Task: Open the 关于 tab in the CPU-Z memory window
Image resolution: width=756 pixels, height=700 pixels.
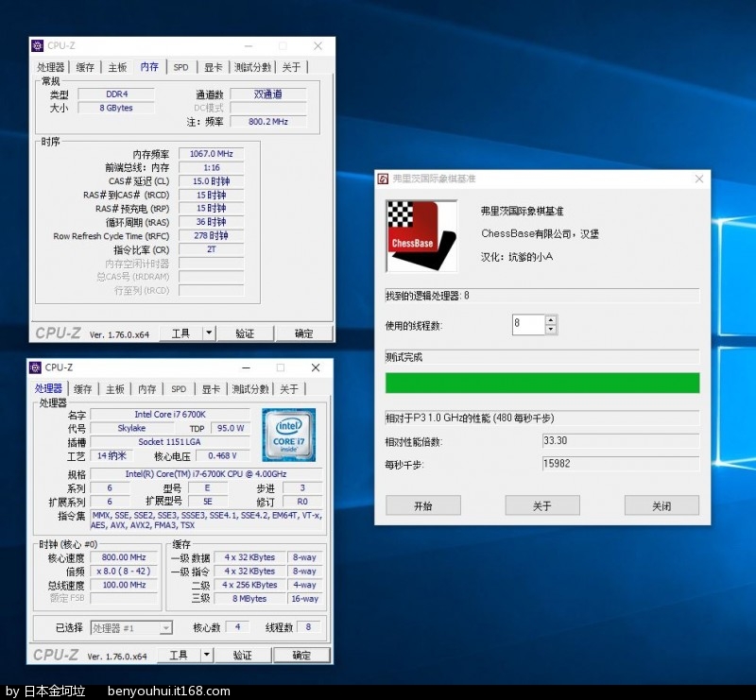Action: [291, 67]
